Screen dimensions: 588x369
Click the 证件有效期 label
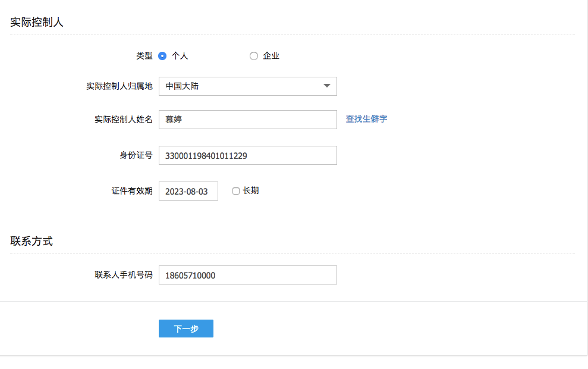point(132,190)
